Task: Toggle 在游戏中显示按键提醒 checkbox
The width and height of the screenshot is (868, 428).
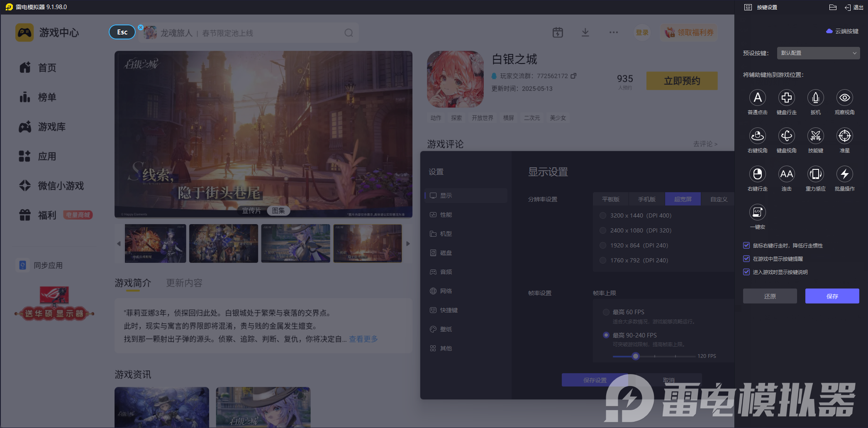Action: click(x=746, y=259)
